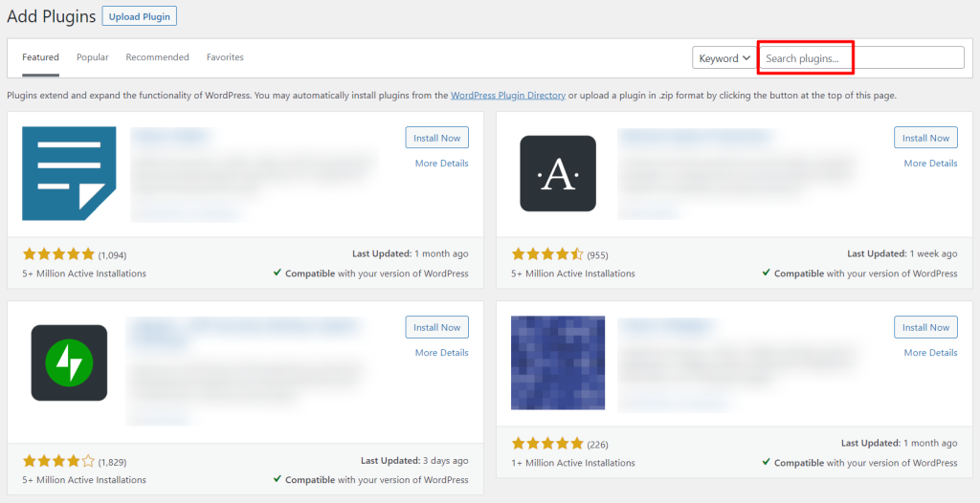Install Now the plugin with 1,094 ratings
The width and height of the screenshot is (980, 503).
(x=436, y=138)
